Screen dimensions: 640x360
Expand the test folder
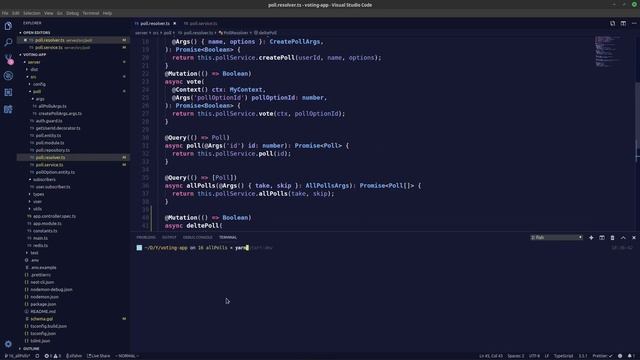point(34,253)
